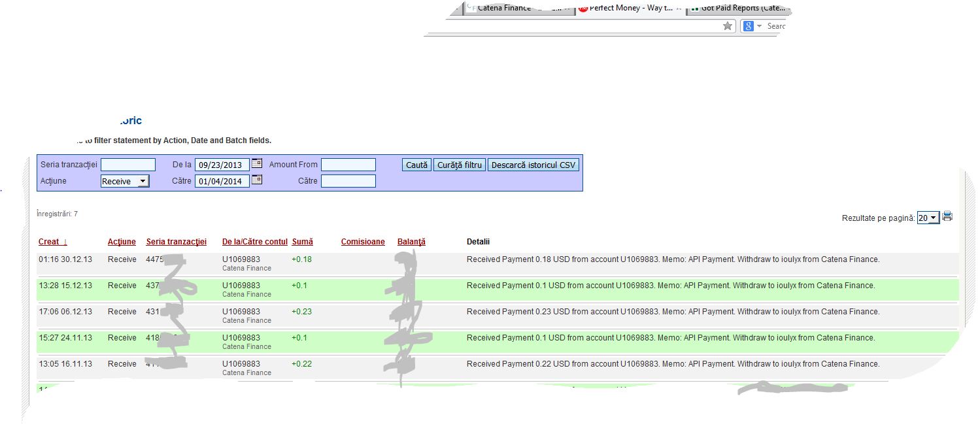Sort by the 'Balanță' column header
Viewport: 980px width, 430px height.
click(411, 242)
